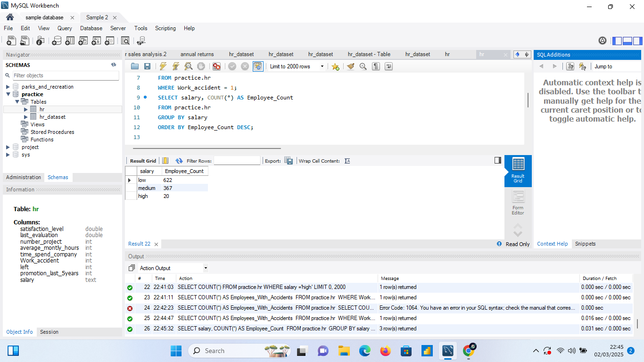Toggle the right sidebar panel
This screenshot has height=362, width=644.
pos(638,41)
